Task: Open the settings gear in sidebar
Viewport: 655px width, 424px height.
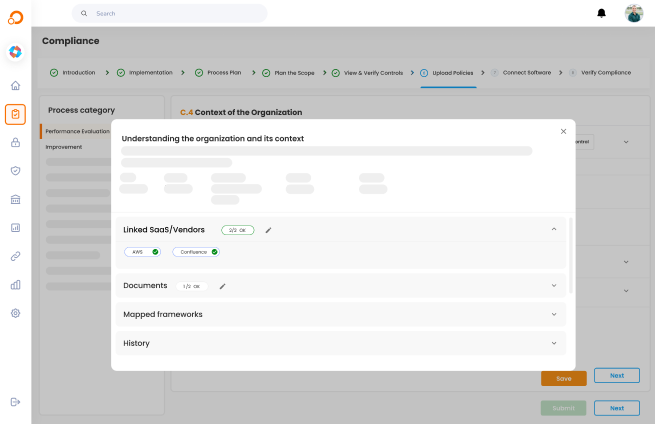Action: pos(15,313)
